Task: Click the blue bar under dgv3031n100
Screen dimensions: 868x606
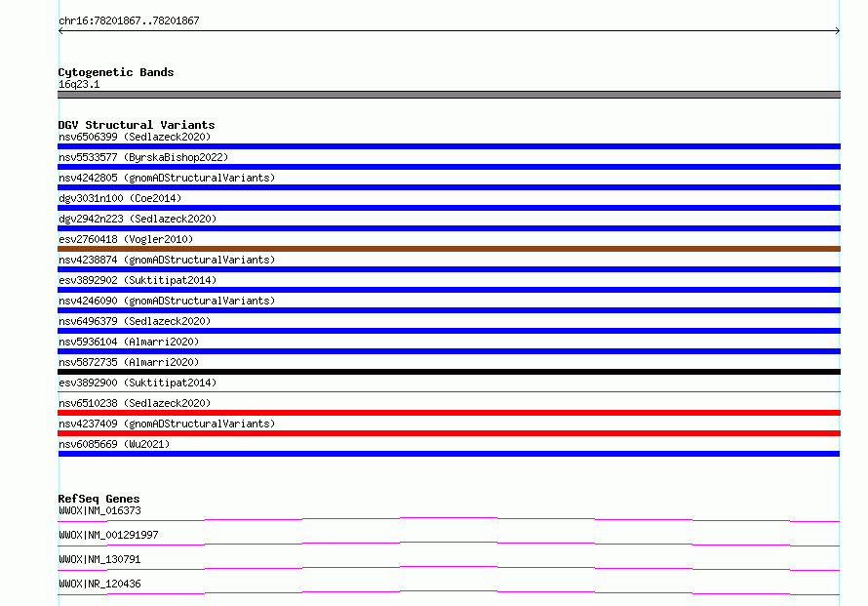Action: coord(449,208)
